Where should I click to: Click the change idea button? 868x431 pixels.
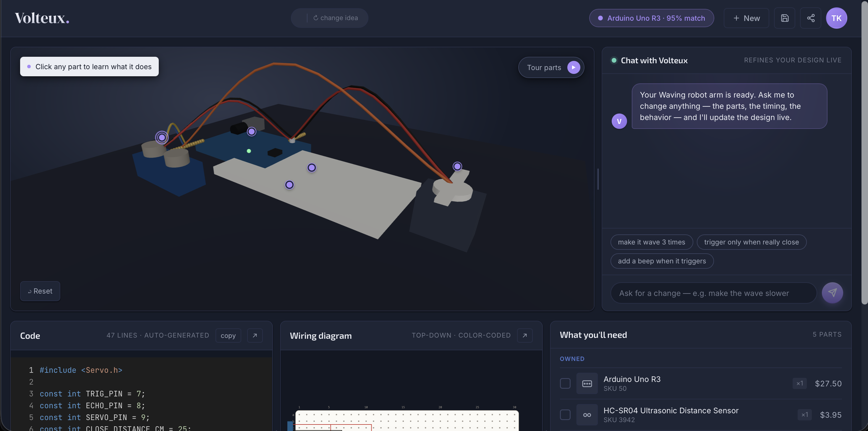point(336,18)
